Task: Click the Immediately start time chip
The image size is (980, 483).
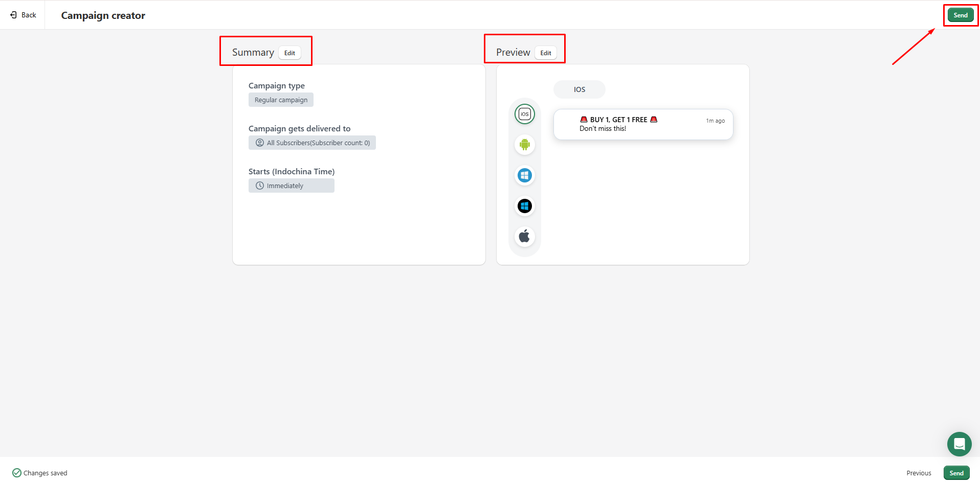Action: [291, 186]
